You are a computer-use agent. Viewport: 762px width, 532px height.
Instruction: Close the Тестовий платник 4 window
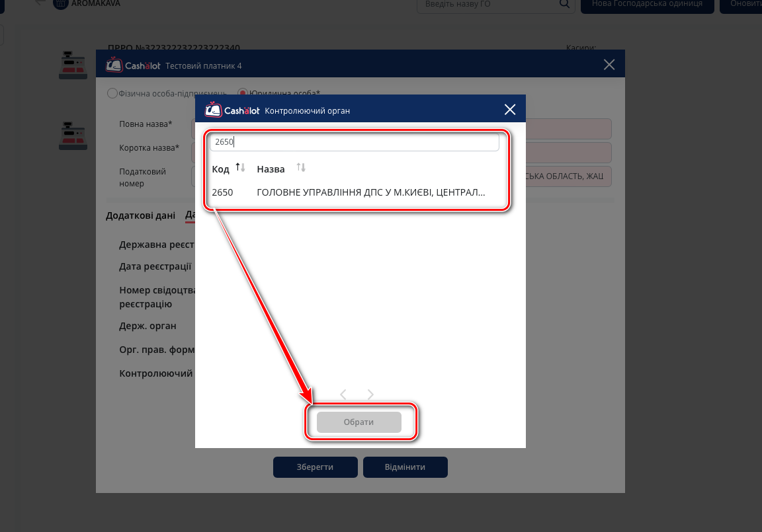(x=609, y=65)
